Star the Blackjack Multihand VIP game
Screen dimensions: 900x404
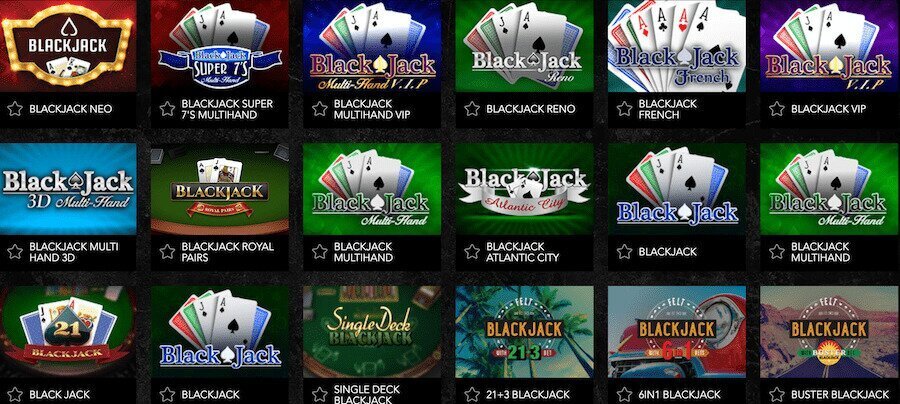320,109
